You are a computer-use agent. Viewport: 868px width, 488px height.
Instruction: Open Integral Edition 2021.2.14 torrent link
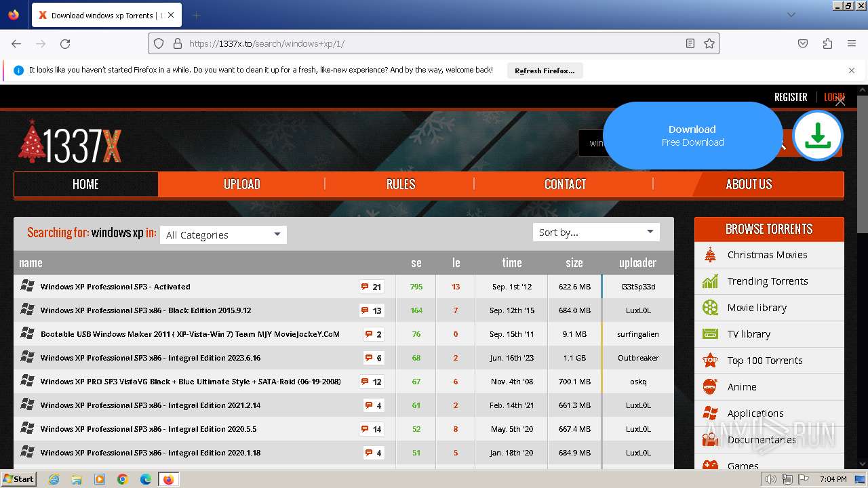(x=151, y=405)
